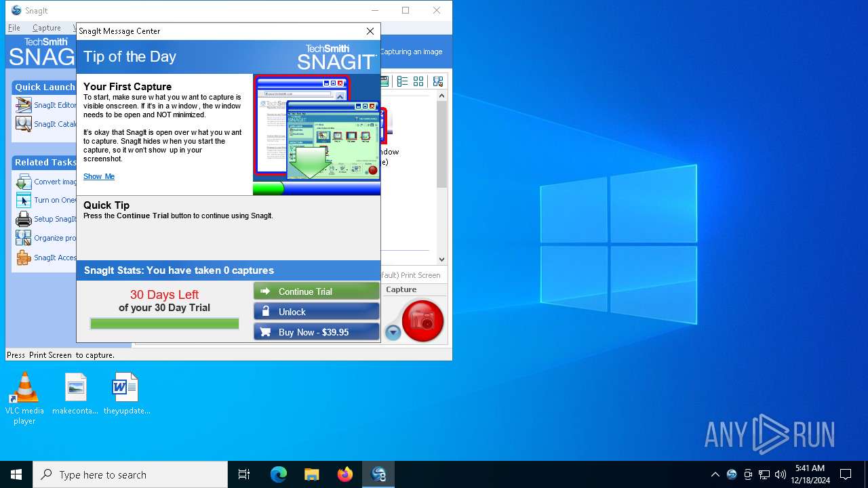Screen dimensions: 868x488
Task: Click the SnagIt taskbar button
Action: (x=378, y=474)
